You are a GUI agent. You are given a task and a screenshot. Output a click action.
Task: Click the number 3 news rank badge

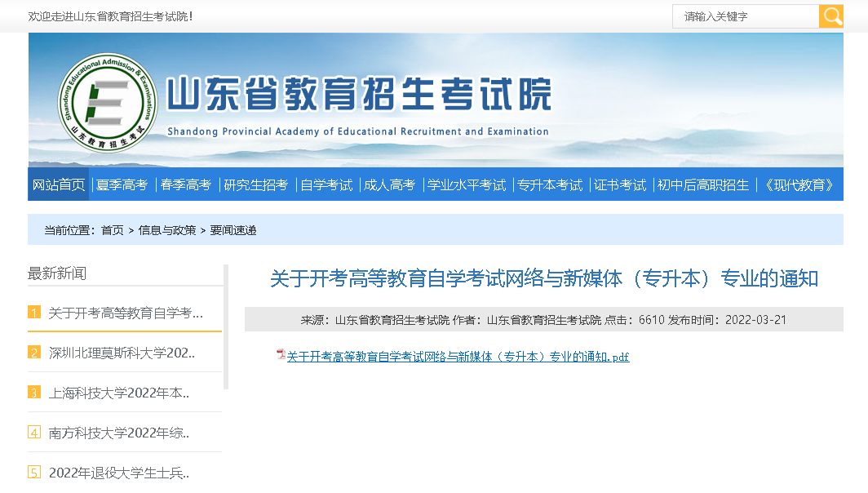[34, 393]
